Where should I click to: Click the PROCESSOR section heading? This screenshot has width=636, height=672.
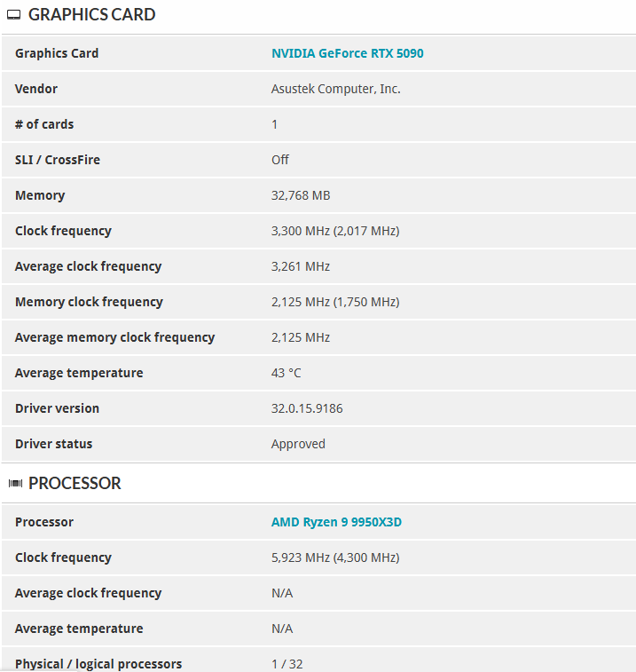(75, 484)
